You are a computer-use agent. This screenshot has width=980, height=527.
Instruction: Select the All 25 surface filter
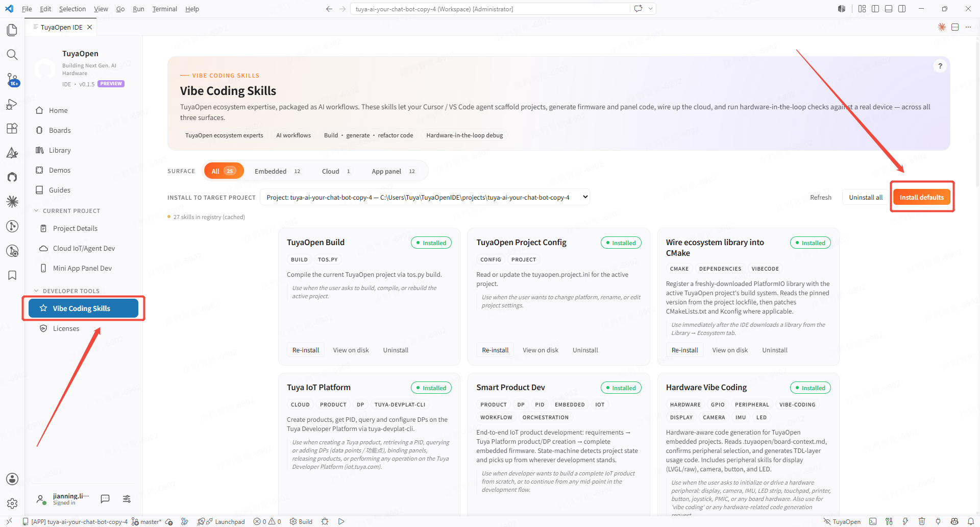224,171
